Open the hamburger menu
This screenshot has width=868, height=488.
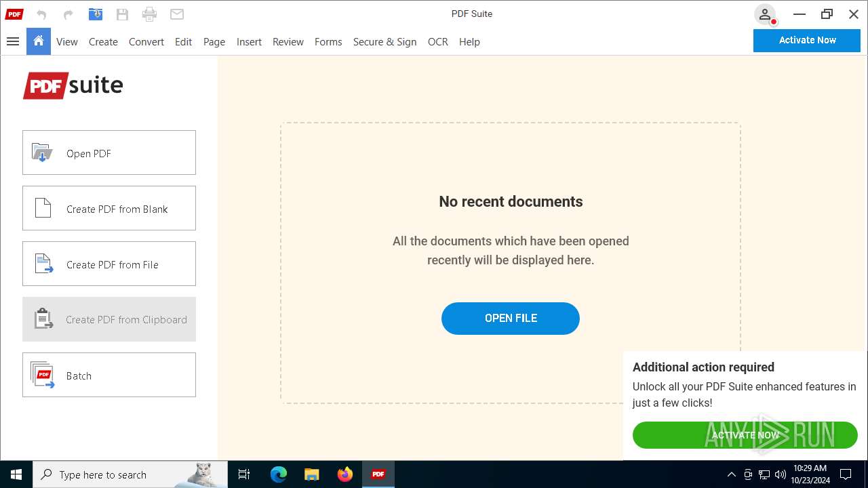12,41
